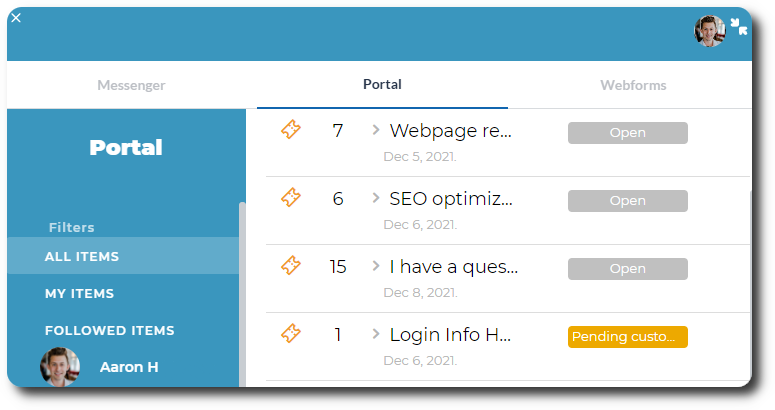The image size is (775, 410).
Task: Switch to the Messenger tab
Action: 131,85
